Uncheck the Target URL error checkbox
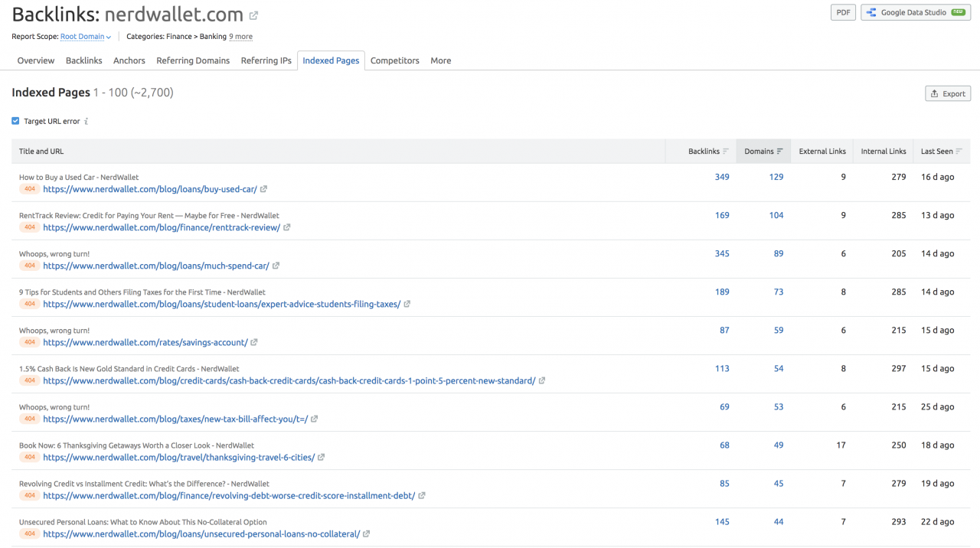Screen dimensions: 980x548 pos(15,121)
